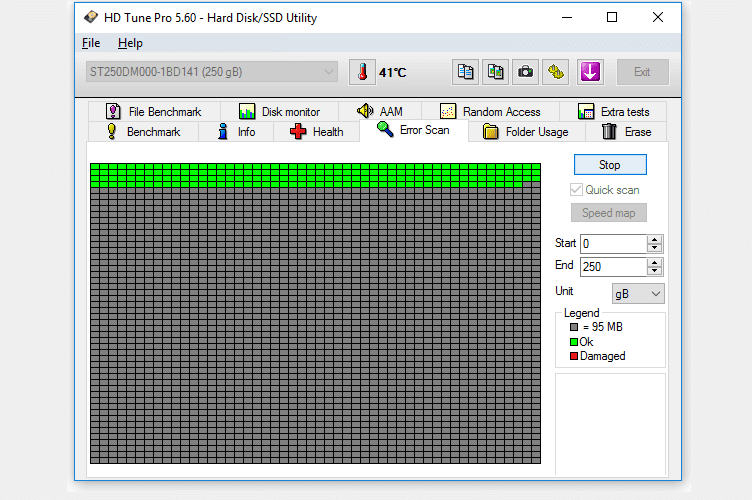Click the 41°C temperature readout

(x=393, y=72)
